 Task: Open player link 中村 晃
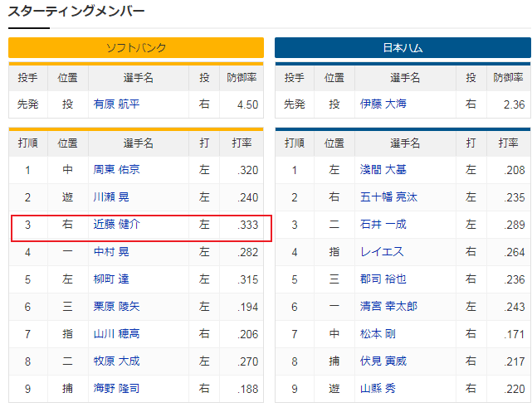[x=111, y=252]
